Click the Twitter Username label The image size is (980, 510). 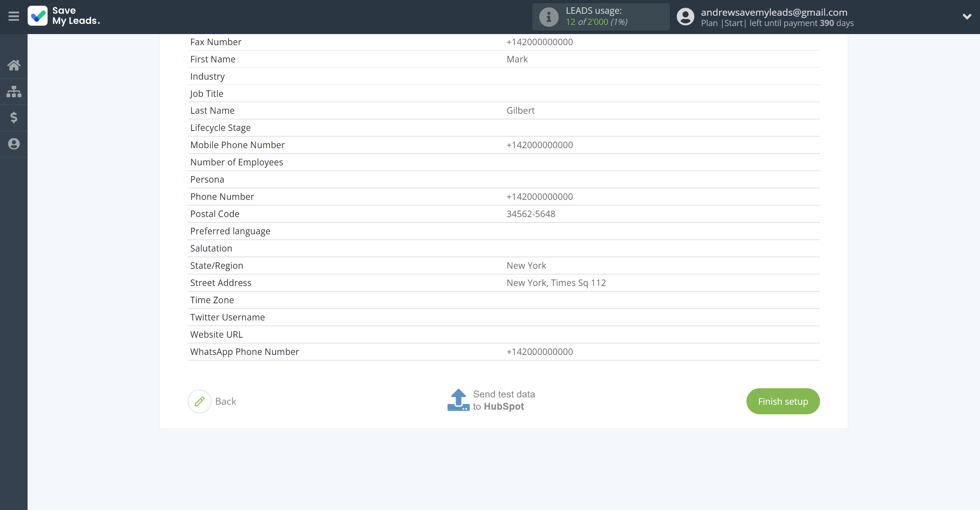pos(227,317)
